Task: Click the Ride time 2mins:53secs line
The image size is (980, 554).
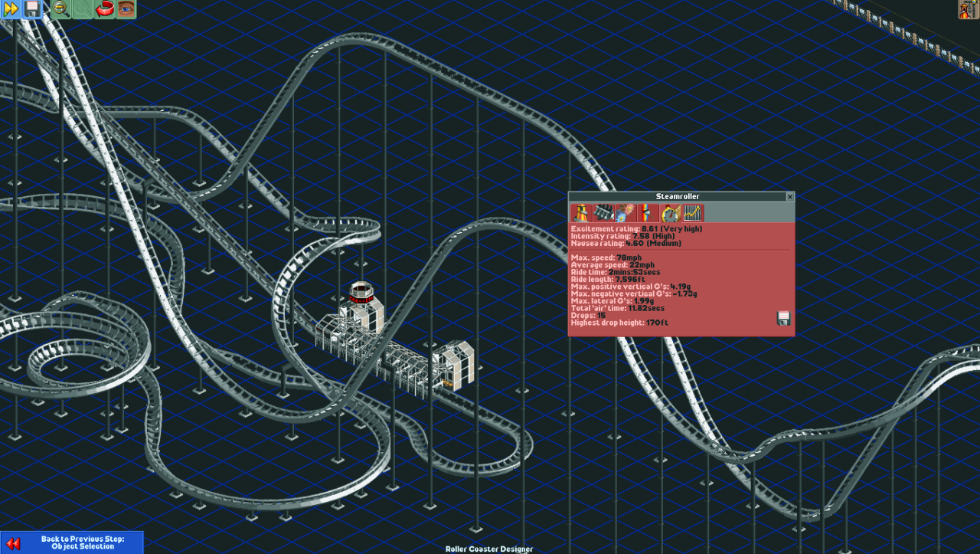Action: click(616, 272)
